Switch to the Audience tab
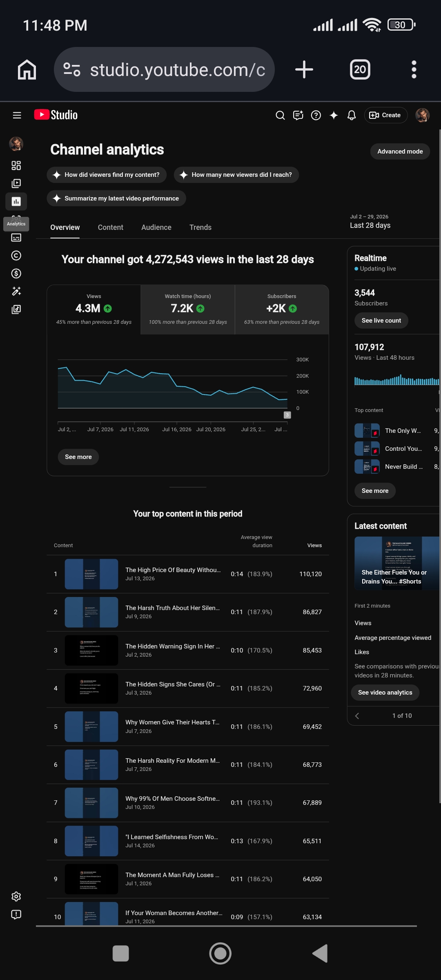Viewport: 441px width, 980px height. [156, 227]
